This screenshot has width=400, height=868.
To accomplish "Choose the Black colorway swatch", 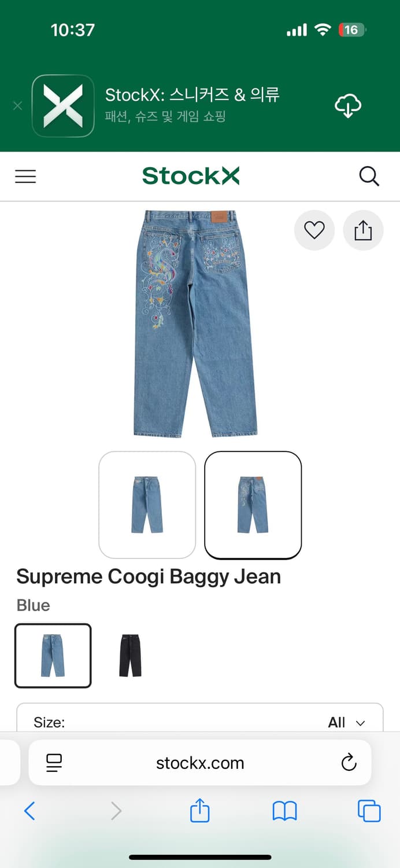I will pyautogui.click(x=130, y=656).
